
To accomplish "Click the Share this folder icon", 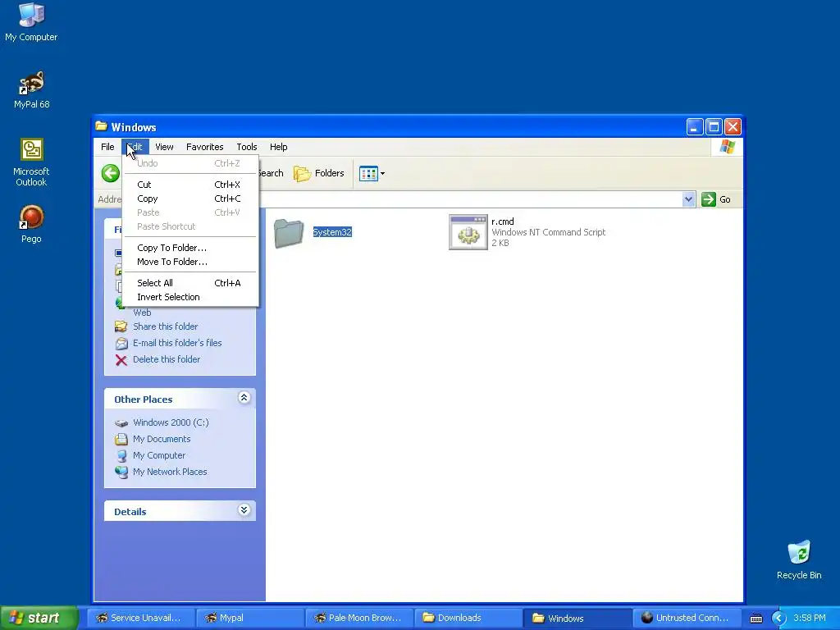I will pyautogui.click(x=121, y=326).
